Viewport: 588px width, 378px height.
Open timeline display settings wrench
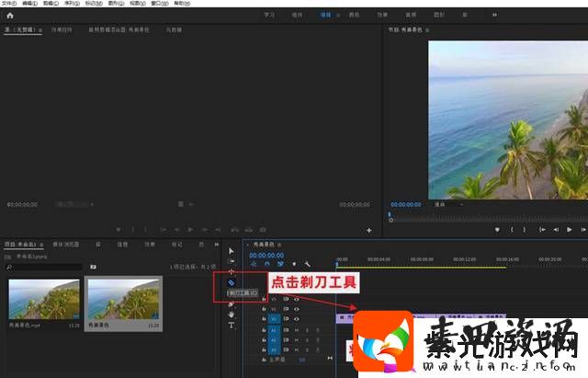(307, 264)
